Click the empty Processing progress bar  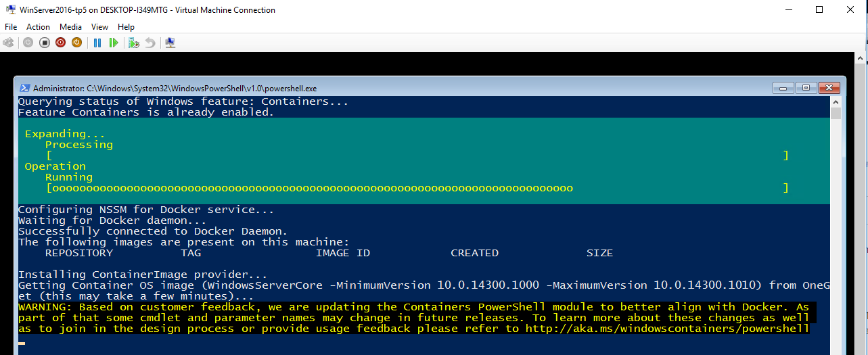tap(417, 156)
